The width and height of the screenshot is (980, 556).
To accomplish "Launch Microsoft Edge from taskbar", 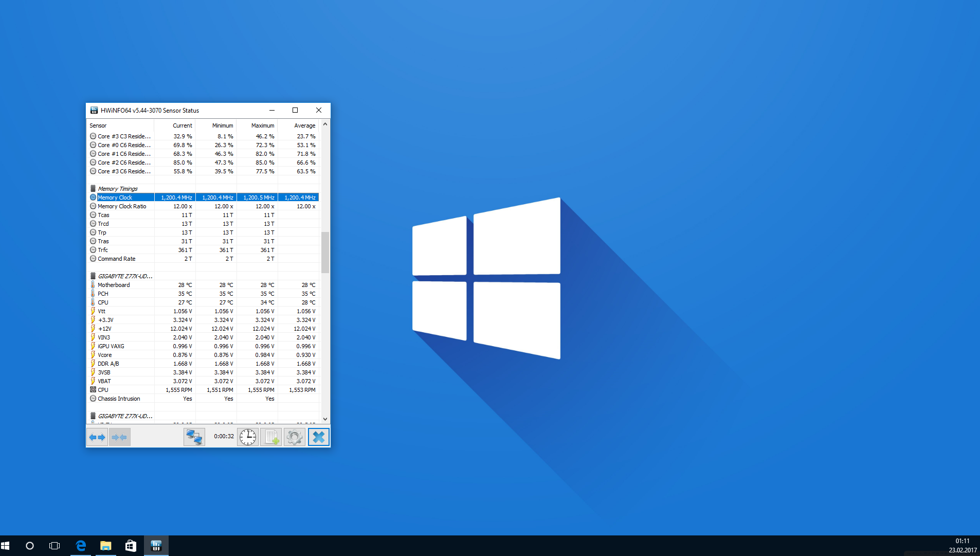I will tap(81, 546).
